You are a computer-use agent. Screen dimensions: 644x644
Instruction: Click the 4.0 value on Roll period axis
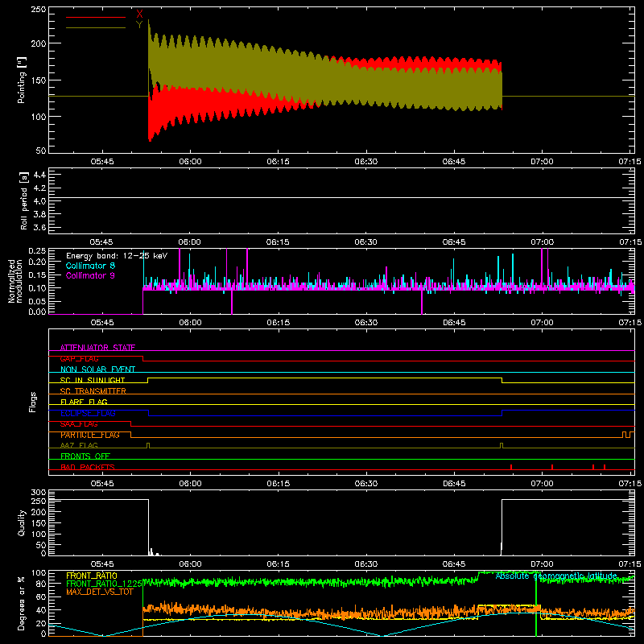(x=39, y=200)
